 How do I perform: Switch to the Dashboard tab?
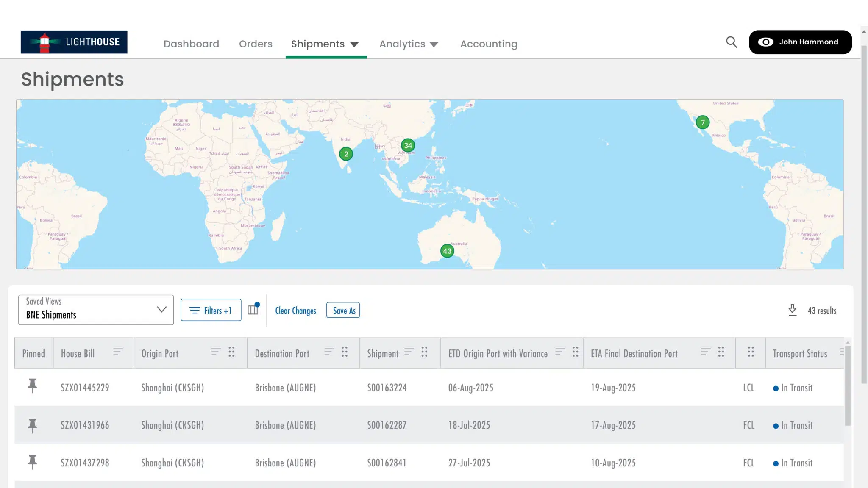(191, 44)
